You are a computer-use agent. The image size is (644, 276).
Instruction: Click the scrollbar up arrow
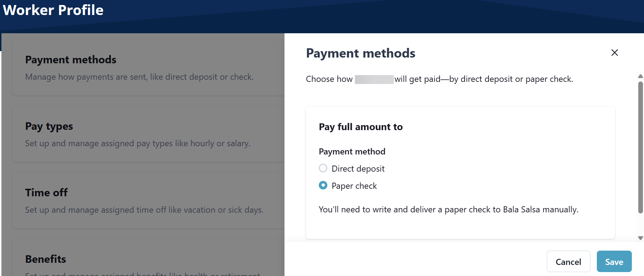[640, 76]
